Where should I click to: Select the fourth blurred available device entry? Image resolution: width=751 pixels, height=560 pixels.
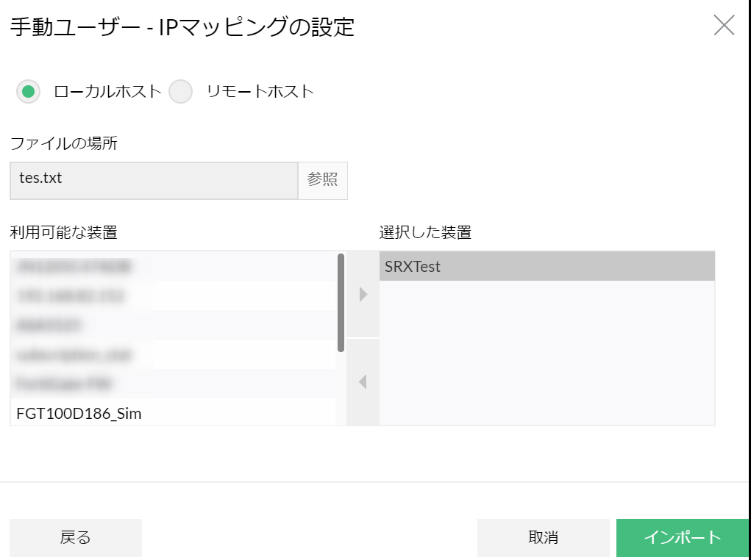74,355
